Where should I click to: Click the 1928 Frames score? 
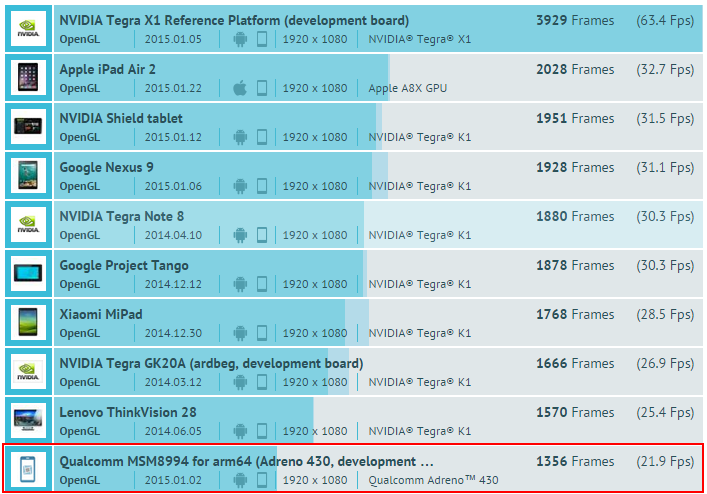575,168
